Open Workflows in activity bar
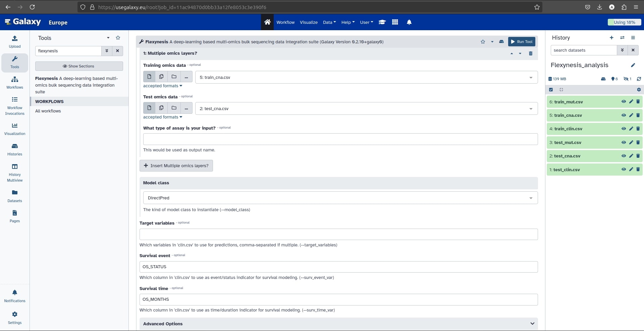Image resolution: width=644 pixels, height=331 pixels. click(x=15, y=83)
